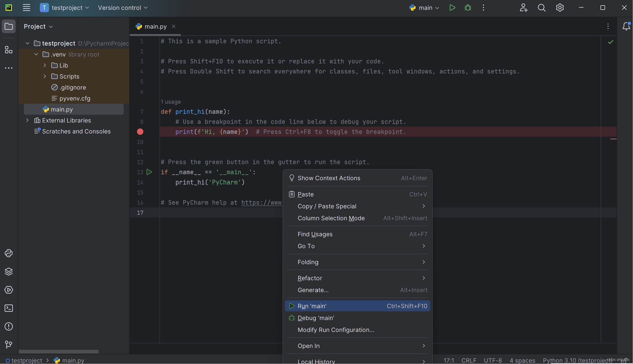
Task: Click the Code With Me user icon
Action: (x=524, y=8)
